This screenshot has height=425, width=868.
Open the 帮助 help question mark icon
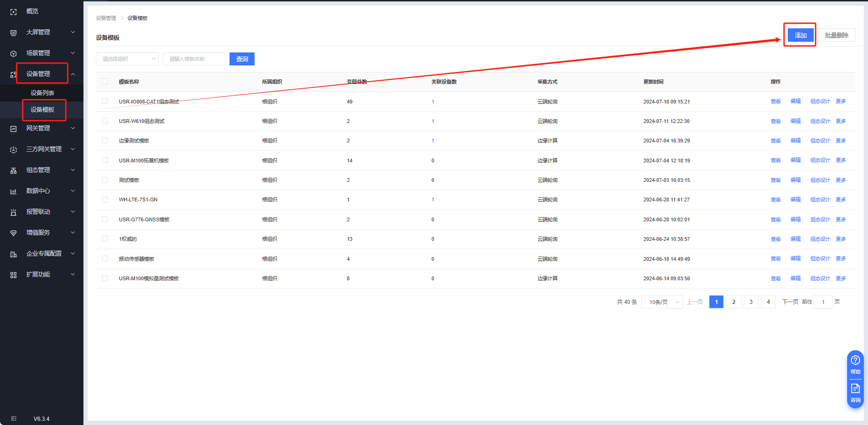click(x=855, y=361)
